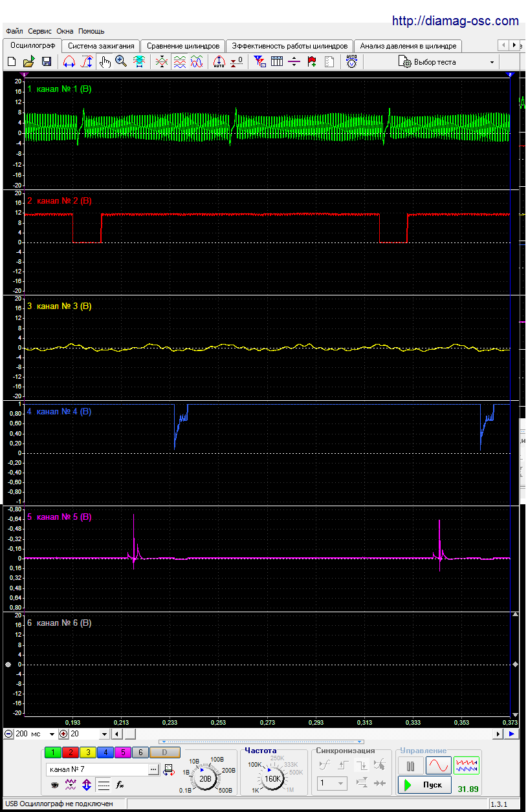Click the blue filter funnel icon
This screenshot has width=528, height=812.
click(259, 62)
